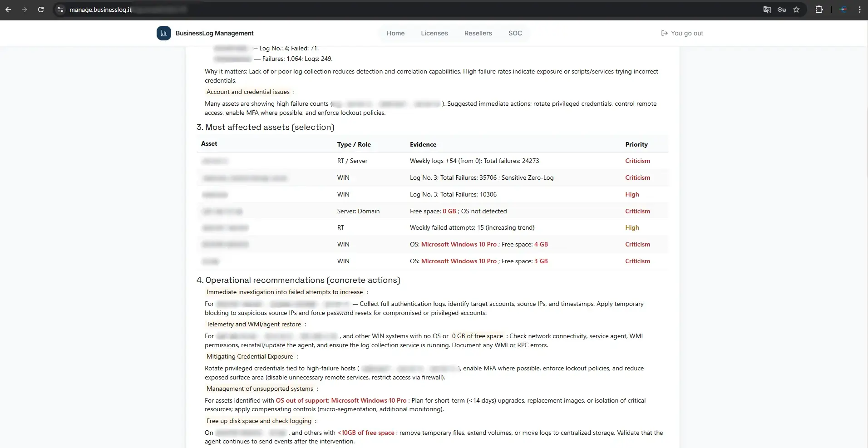Click the You go out logout link
This screenshot has height=448, width=868.
point(682,33)
